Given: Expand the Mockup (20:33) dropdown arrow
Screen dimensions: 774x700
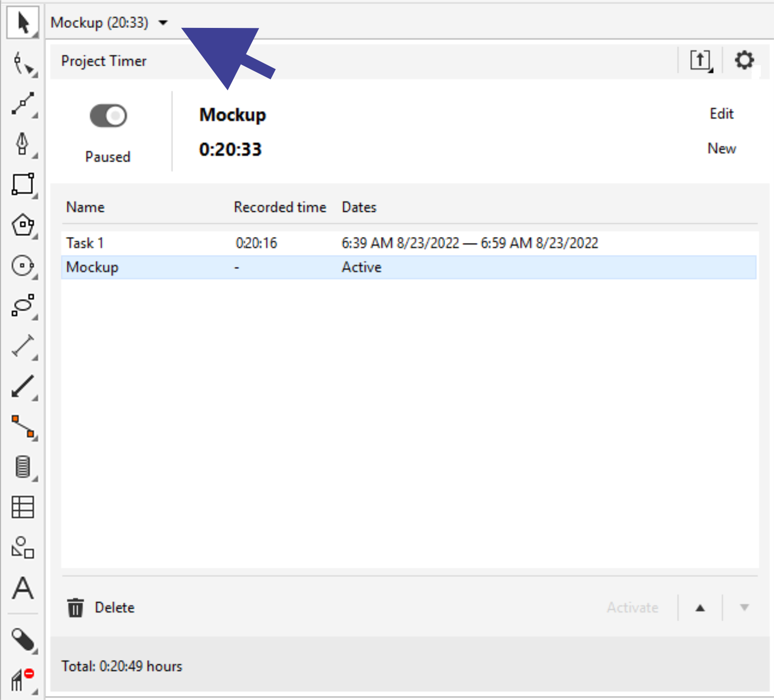Looking at the screenshot, I should tap(163, 23).
